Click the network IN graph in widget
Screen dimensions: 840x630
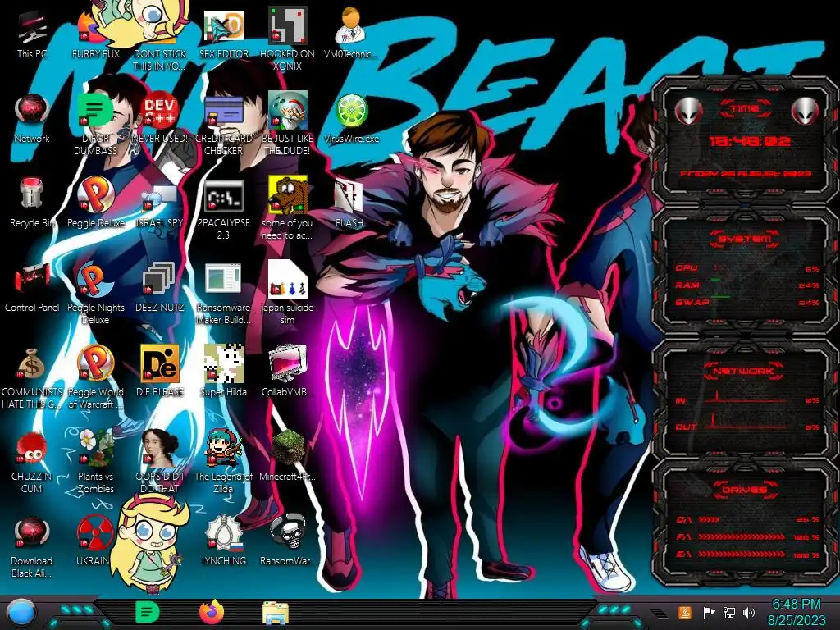[747, 398]
